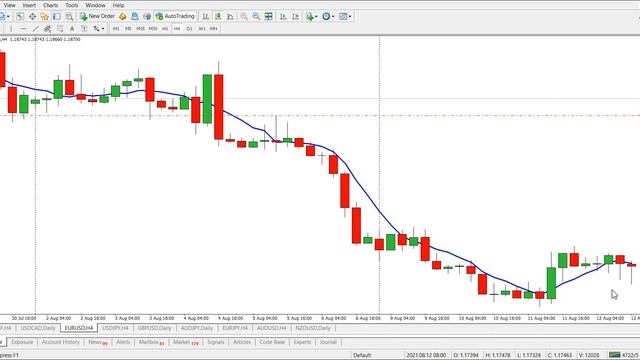Switch to the EURJPY,H4 chart tab

[235, 328]
